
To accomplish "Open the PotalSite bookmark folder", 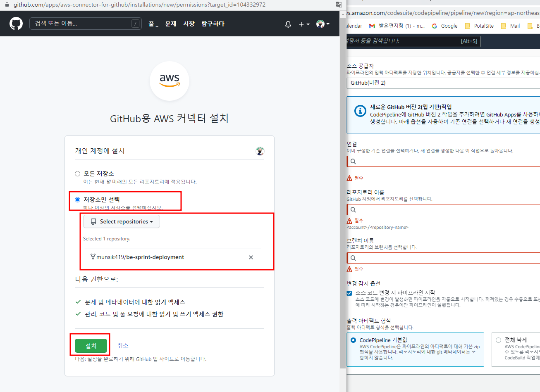I will pyautogui.click(x=479, y=26).
